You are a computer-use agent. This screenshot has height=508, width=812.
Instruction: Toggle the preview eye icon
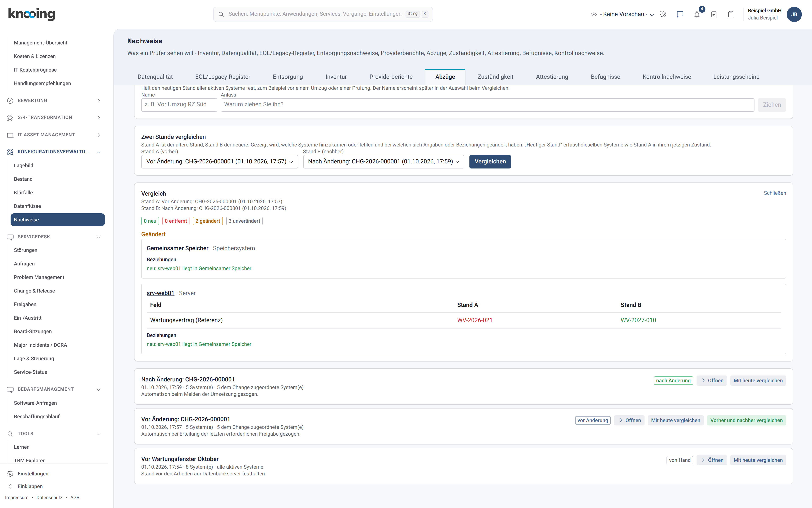click(x=594, y=14)
